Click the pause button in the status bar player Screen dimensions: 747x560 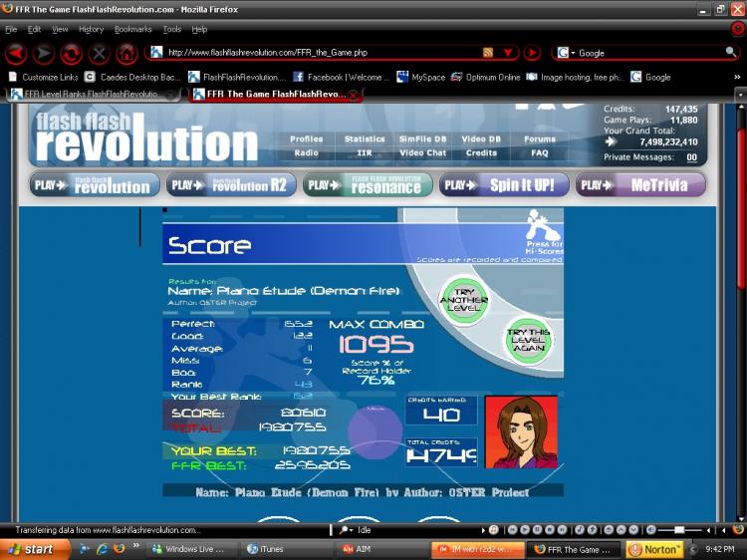[537, 529]
